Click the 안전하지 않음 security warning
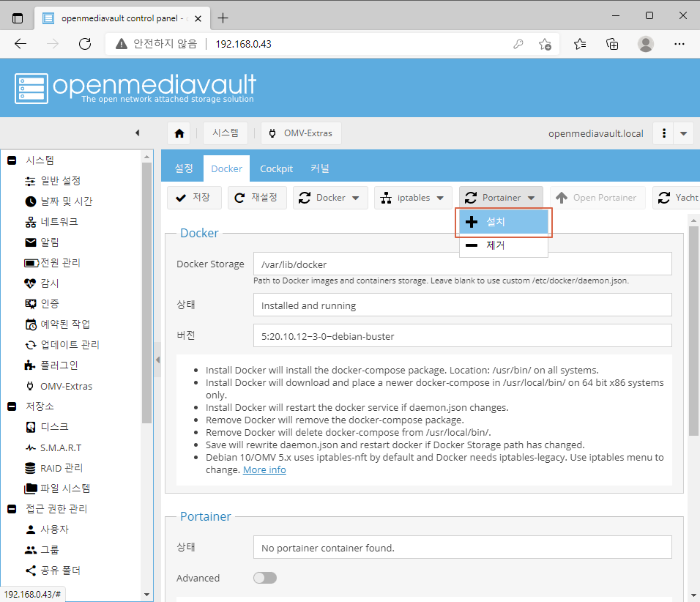Viewport: 700px width, 602px height. tap(156, 44)
